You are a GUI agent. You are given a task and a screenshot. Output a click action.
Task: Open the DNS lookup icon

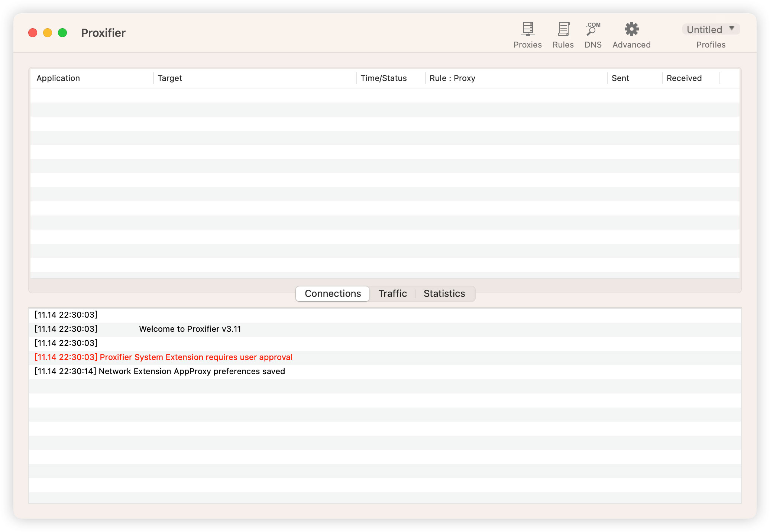point(593,29)
